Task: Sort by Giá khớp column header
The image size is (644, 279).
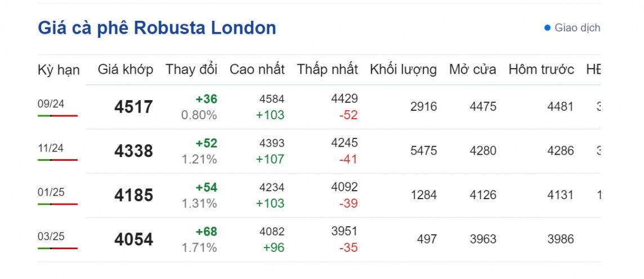Action: [125, 70]
